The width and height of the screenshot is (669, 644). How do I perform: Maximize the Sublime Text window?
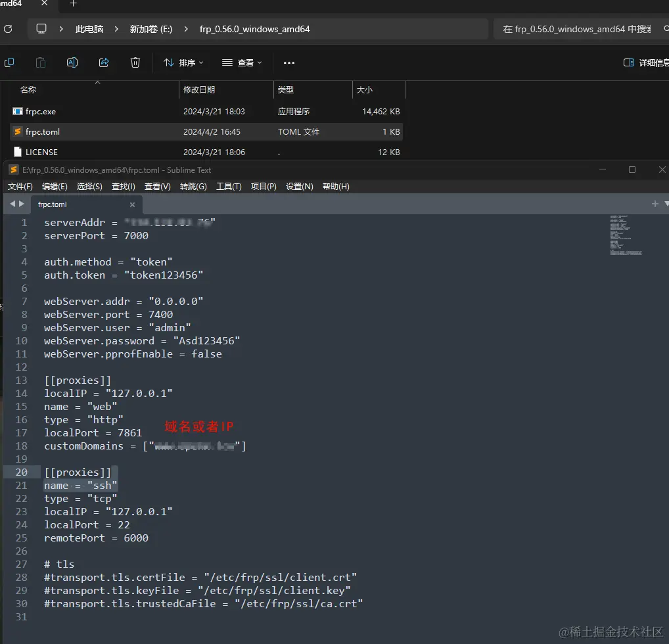632,170
